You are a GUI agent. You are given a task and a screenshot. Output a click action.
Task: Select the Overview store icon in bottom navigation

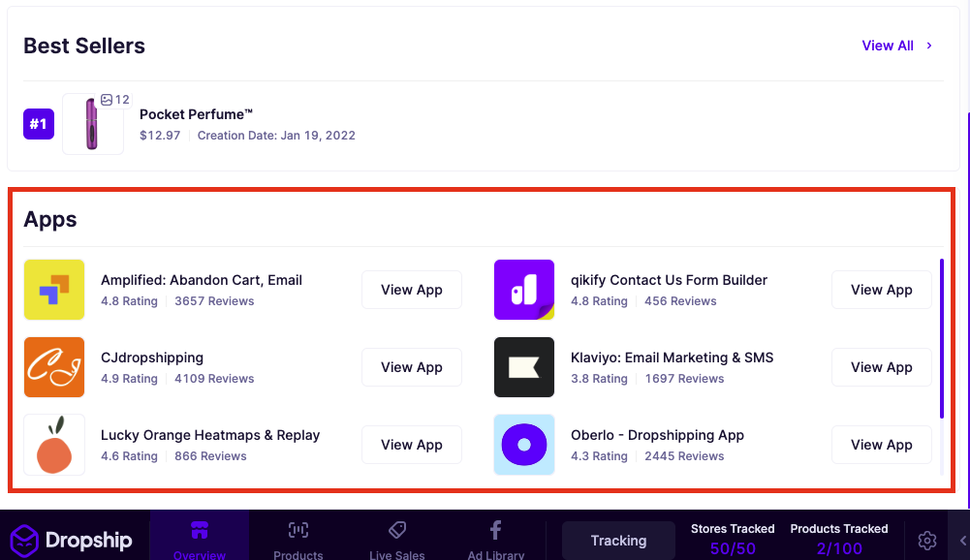(x=200, y=530)
